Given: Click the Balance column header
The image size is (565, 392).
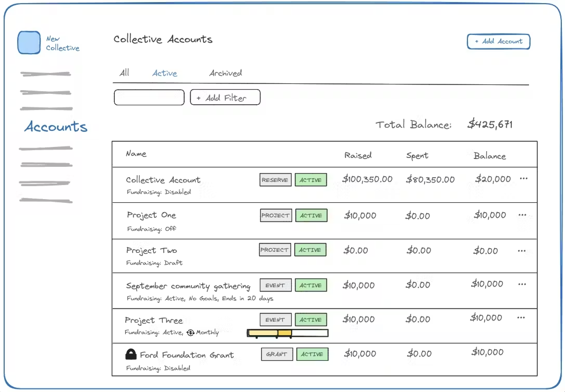Looking at the screenshot, I should tap(490, 156).
